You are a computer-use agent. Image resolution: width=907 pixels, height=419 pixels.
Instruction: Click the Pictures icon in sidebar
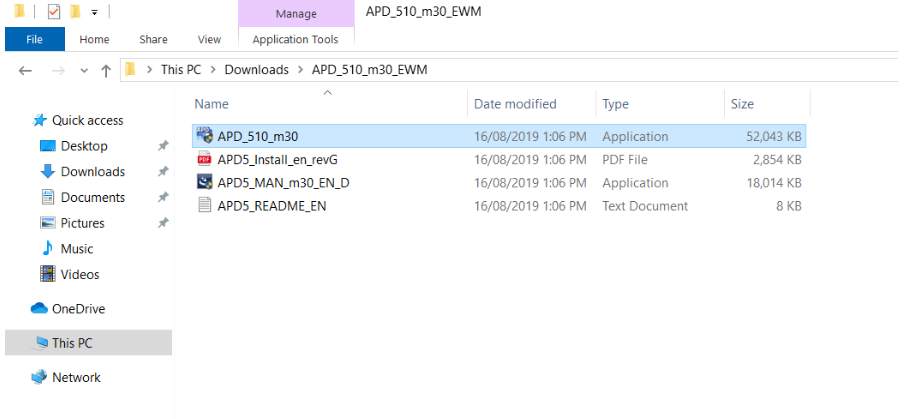tap(47, 223)
